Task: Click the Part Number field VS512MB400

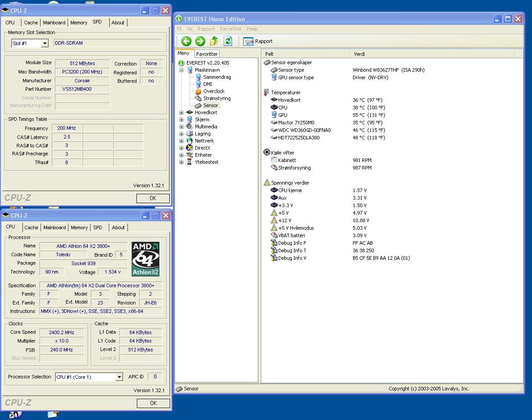Action: [x=82, y=89]
